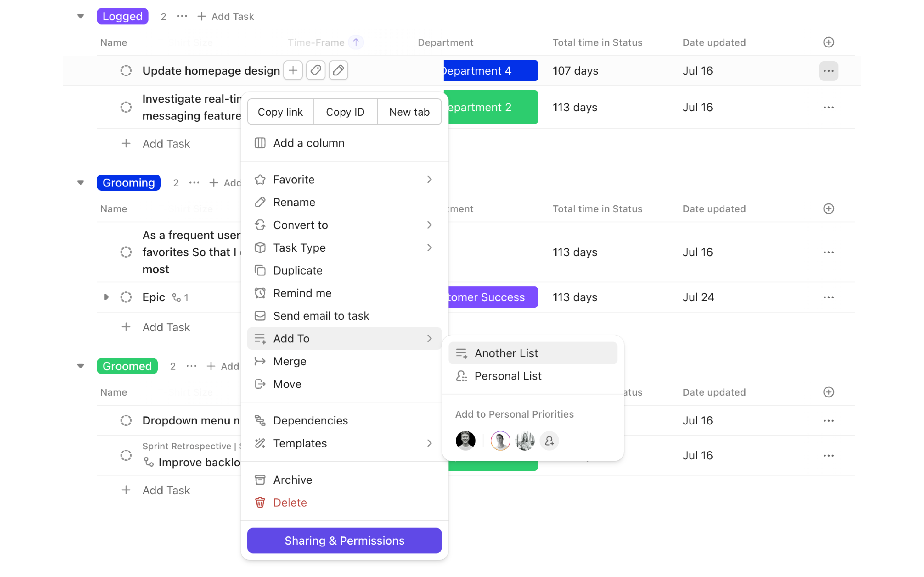Screen dimensions: 924x577
Task: Choose Duplicate from the context menu
Action: pos(298,270)
